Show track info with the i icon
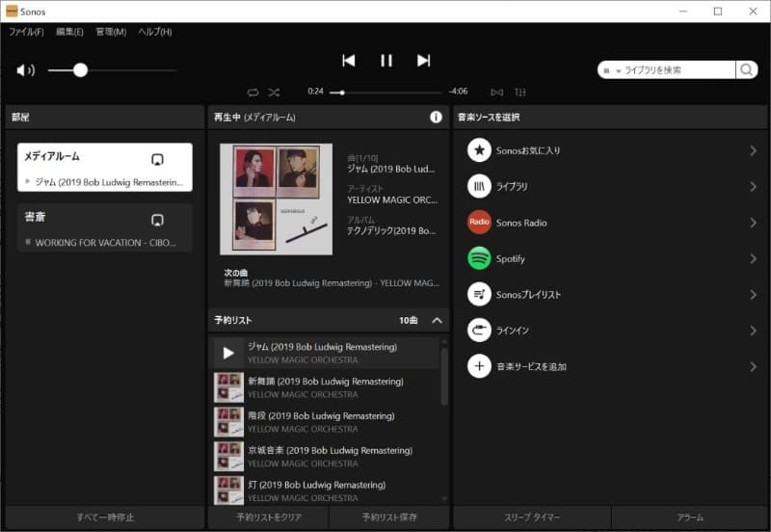 pyautogui.click(x=436, y=117)
